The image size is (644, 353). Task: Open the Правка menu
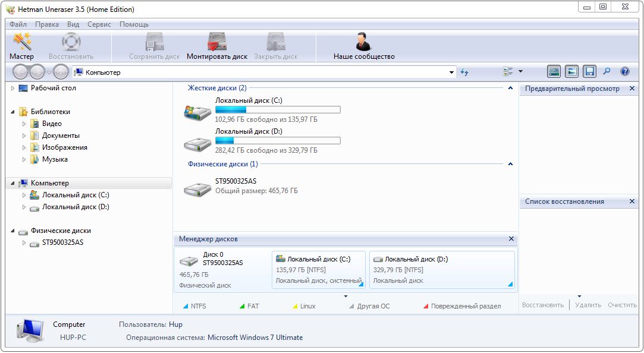point(47,24)
